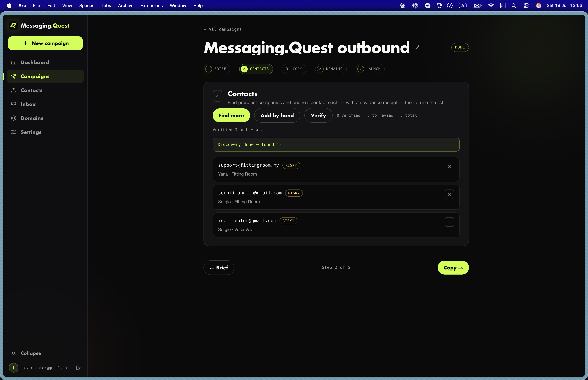Image resolution: width=588 pixels, height=380 pixels.
Task: Click the RISKY badge on serhiilahutin@gmail.com
Action: [294, 193]
